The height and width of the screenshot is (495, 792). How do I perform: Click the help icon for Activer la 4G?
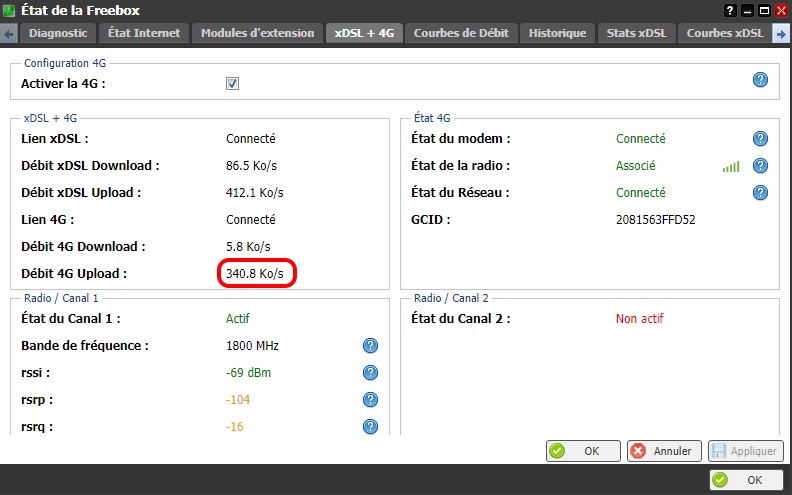[x=760, y=80]
